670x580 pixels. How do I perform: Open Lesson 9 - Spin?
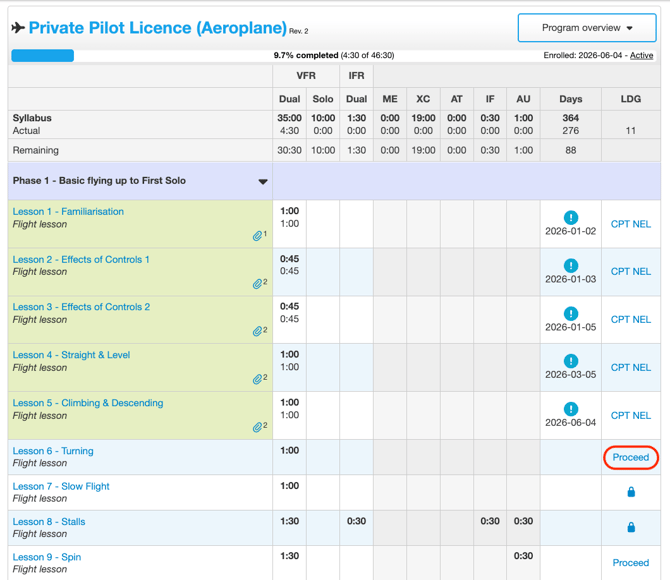pos(47,557)
